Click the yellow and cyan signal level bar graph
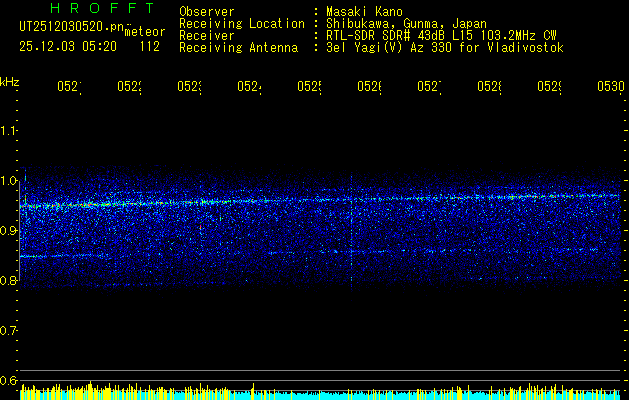The width and height of the screenshot is (629, 400). point(320,391)
